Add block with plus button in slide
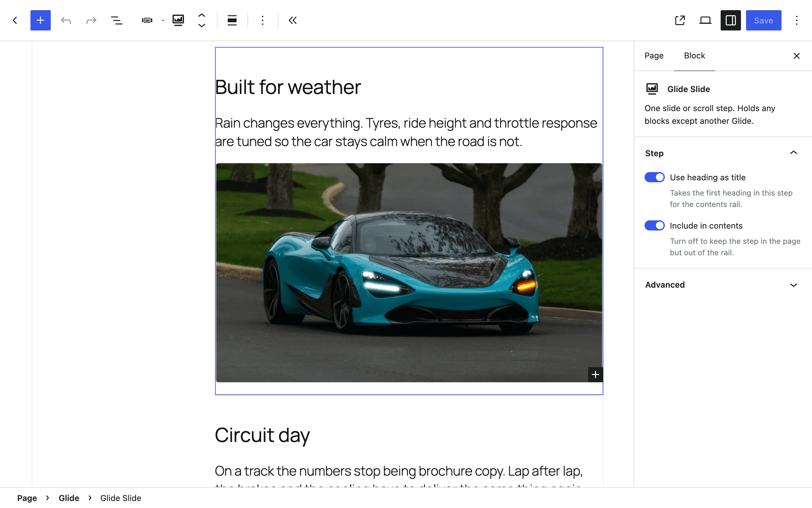This screenshot has height=508, width=812. [x=595, y=374]
